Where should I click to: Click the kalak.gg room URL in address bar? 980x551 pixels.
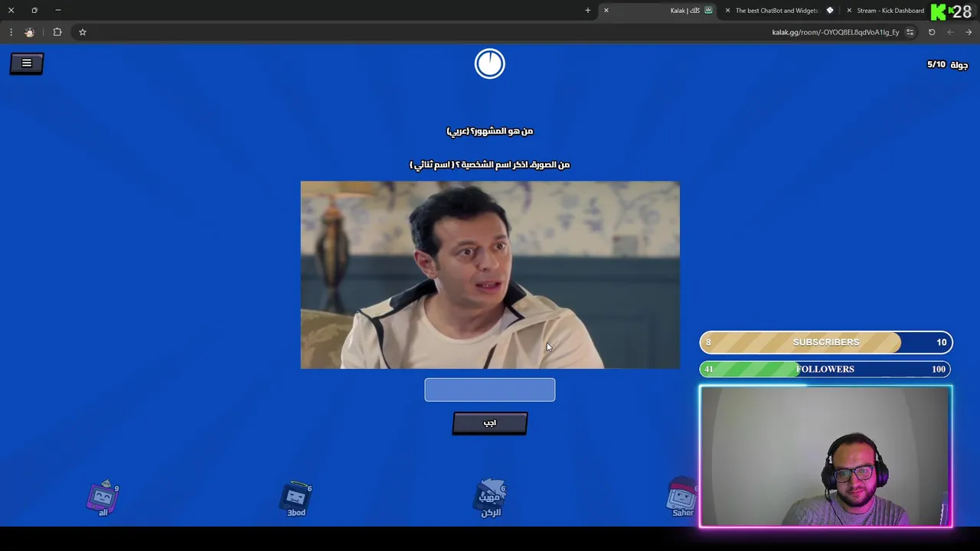[x=835, y=32]
